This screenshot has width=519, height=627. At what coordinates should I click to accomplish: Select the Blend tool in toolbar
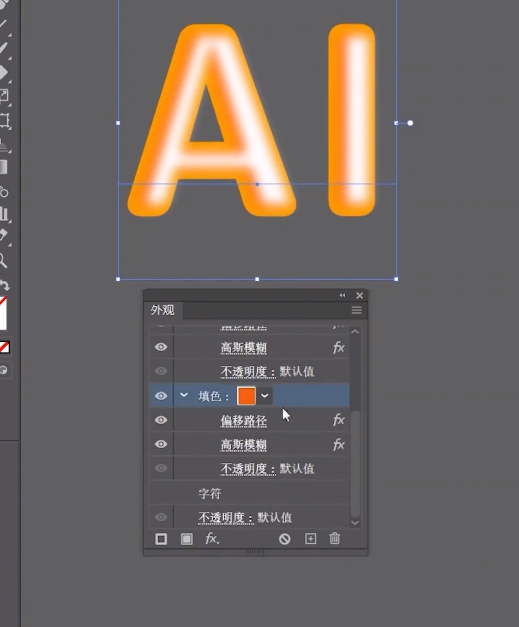coord(4,192)
